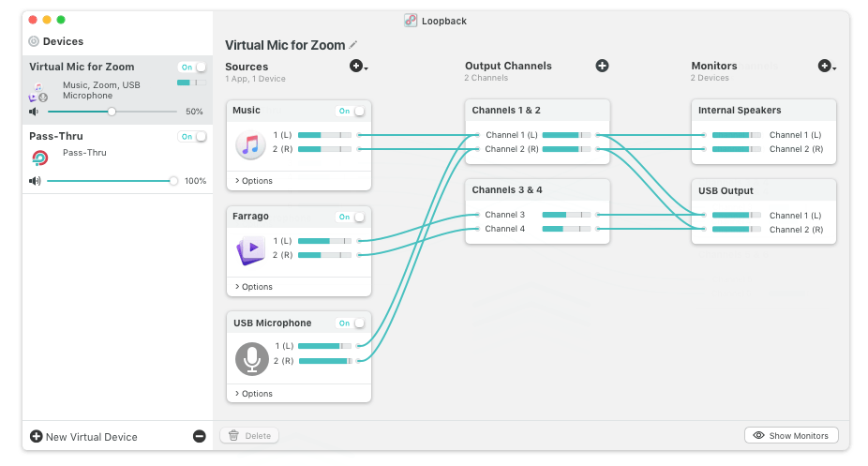
Task: Click the 100% volume value for Pass-Thru
Action: pyautogui.click(x=195, y=181)
